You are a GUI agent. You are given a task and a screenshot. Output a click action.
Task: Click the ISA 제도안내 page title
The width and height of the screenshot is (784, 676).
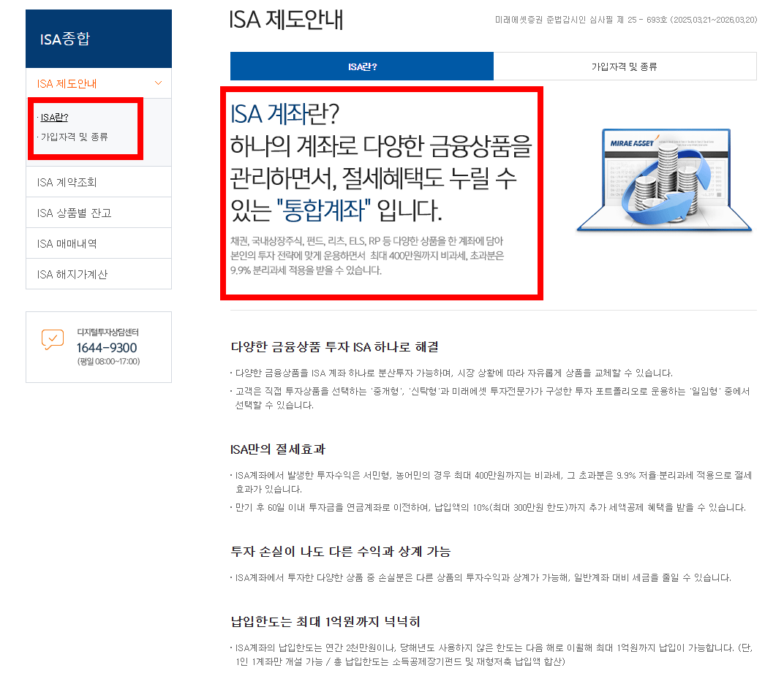(x=286, y=20)
